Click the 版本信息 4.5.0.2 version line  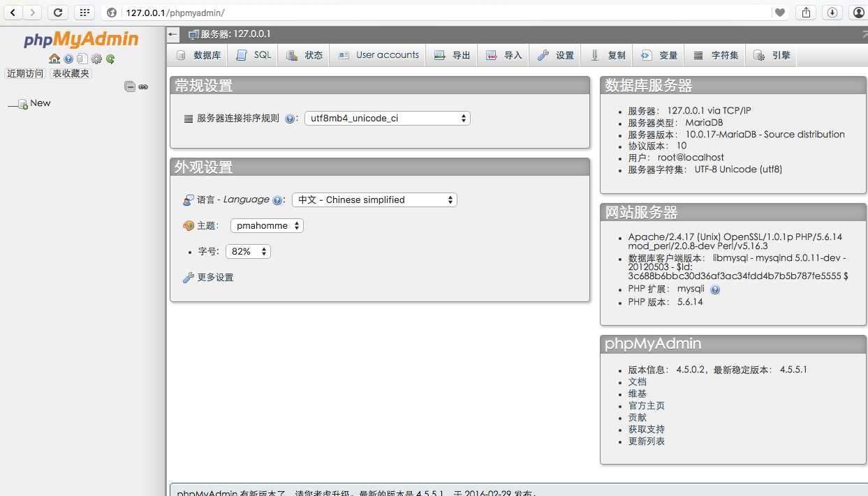(717, 370)
